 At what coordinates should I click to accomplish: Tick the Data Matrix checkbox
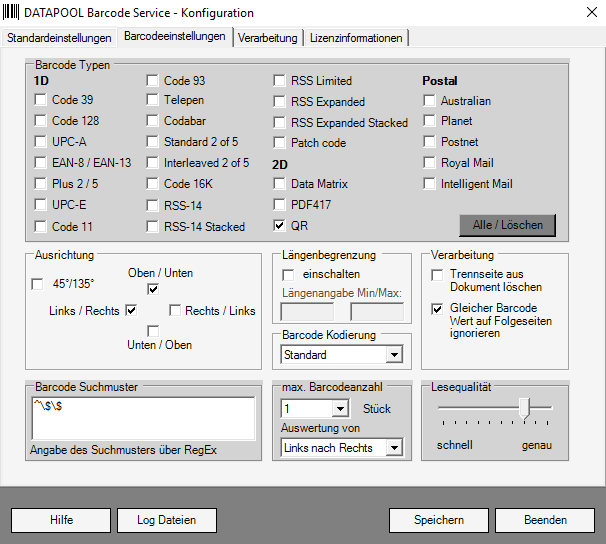point(280,184)
